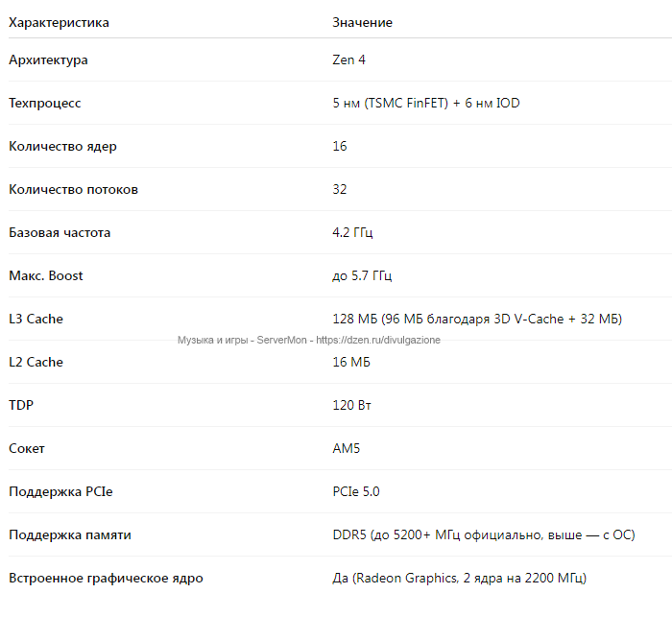Click the 'Характеристика' column header

click(59, 23)
